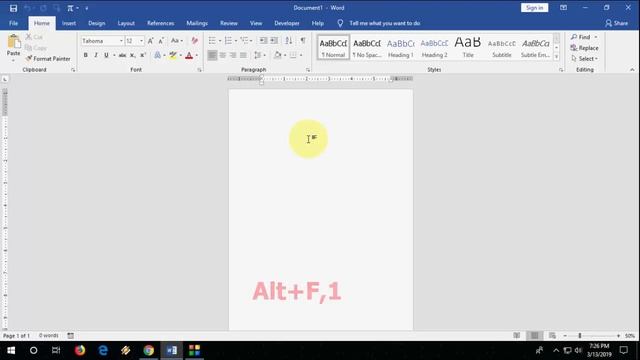
Task: Switch to the Layout tab
Action: coord(126,23)
